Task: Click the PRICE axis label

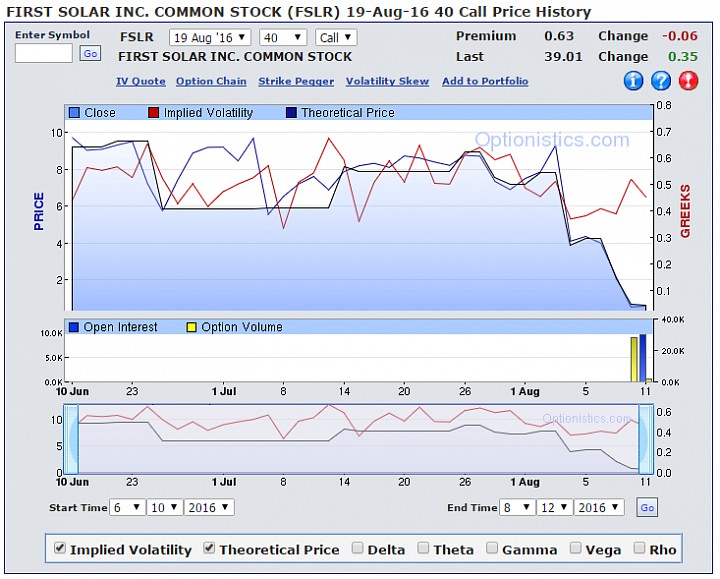Action: pos(39,211)
